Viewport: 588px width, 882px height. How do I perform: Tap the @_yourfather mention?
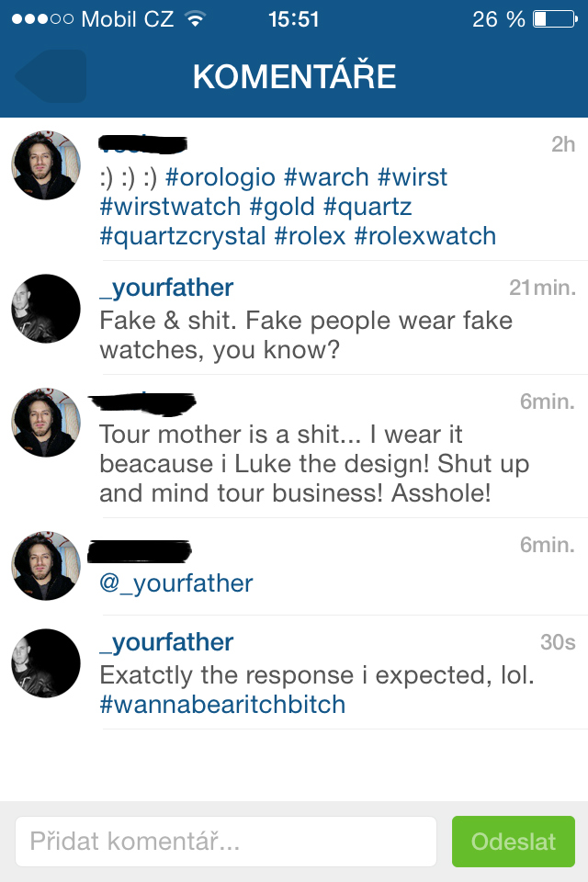click(x=175, y=582)
